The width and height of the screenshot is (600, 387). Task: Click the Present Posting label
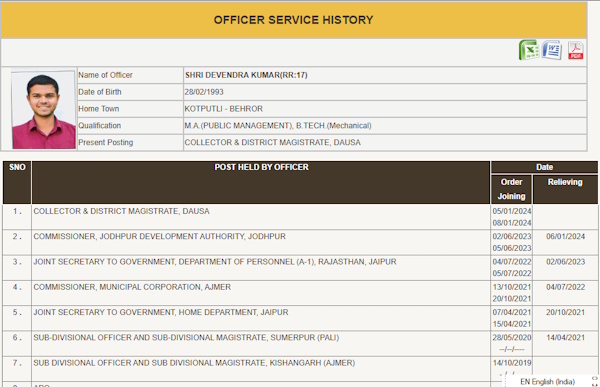[106, 142]
